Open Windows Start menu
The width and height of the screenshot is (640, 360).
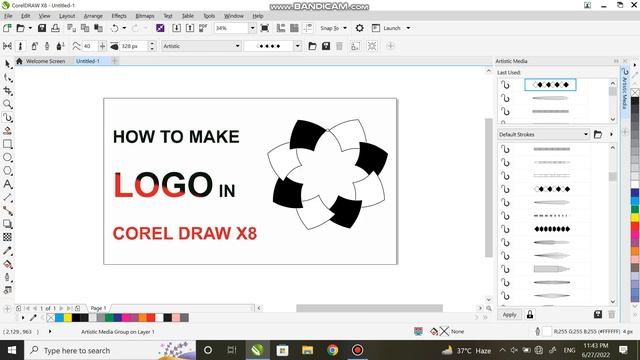click(12, 350)
